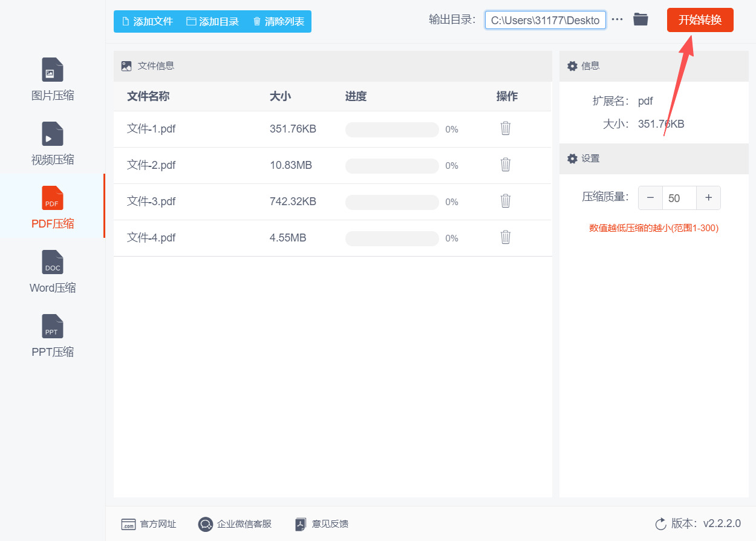This screenshot has width=756, height=541.
Task: Click the 文件名称 column header
Action: 148,96
